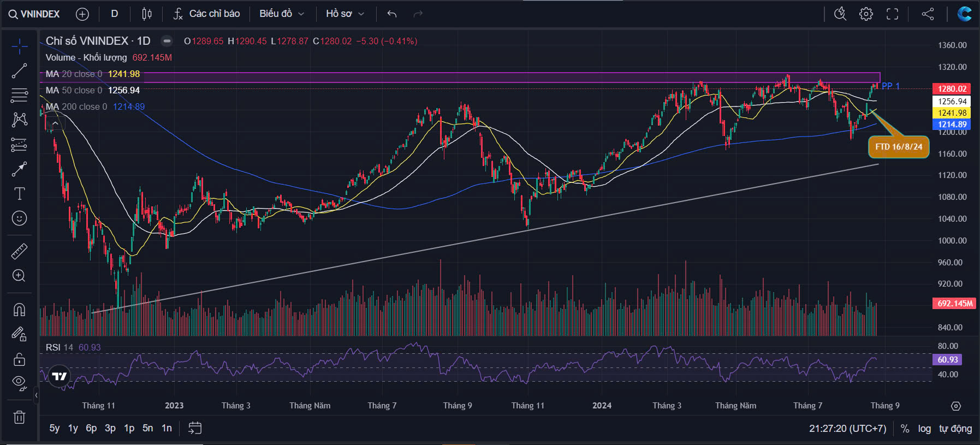This screenshot has width=980, height=445.
Task: Open the candlestick chart style picker
Action: pyautogui.click(x=146, y=14)
